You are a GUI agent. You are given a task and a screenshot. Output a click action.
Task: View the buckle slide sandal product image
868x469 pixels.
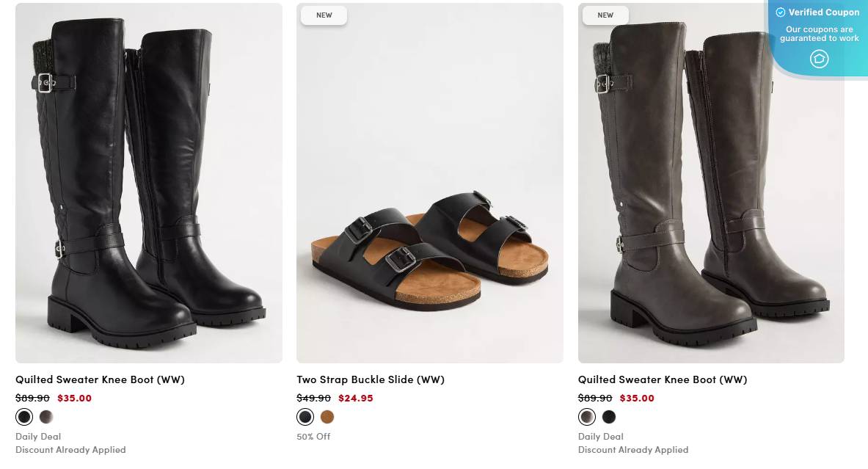coord(430,183)
